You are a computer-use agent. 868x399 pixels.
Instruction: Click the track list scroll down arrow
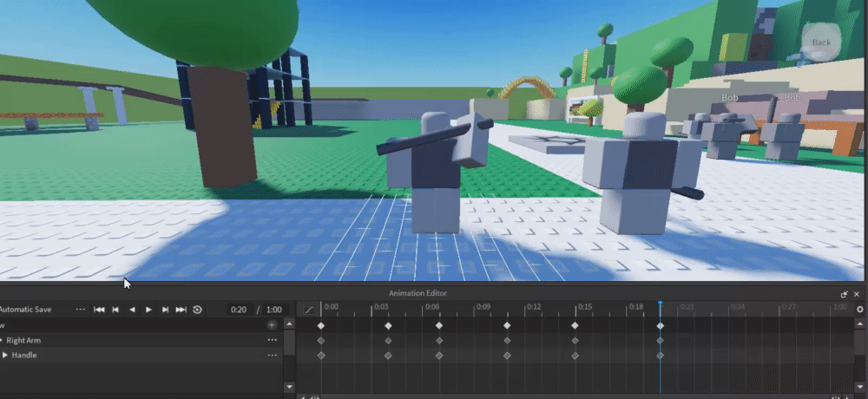tap(290, 386)
